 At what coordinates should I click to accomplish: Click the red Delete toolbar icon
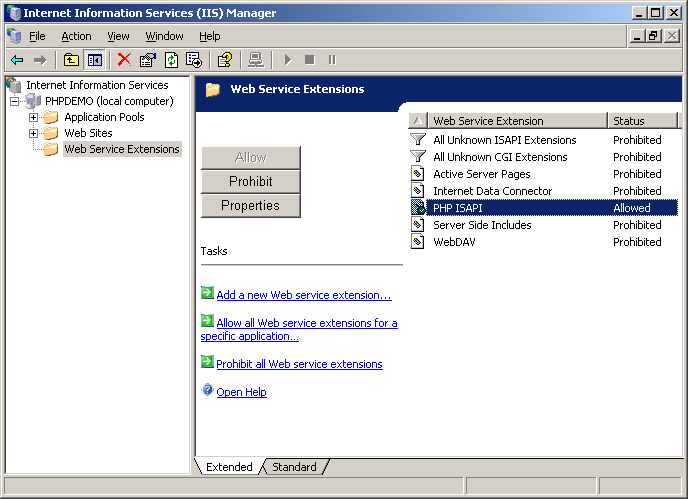point(124,60)
